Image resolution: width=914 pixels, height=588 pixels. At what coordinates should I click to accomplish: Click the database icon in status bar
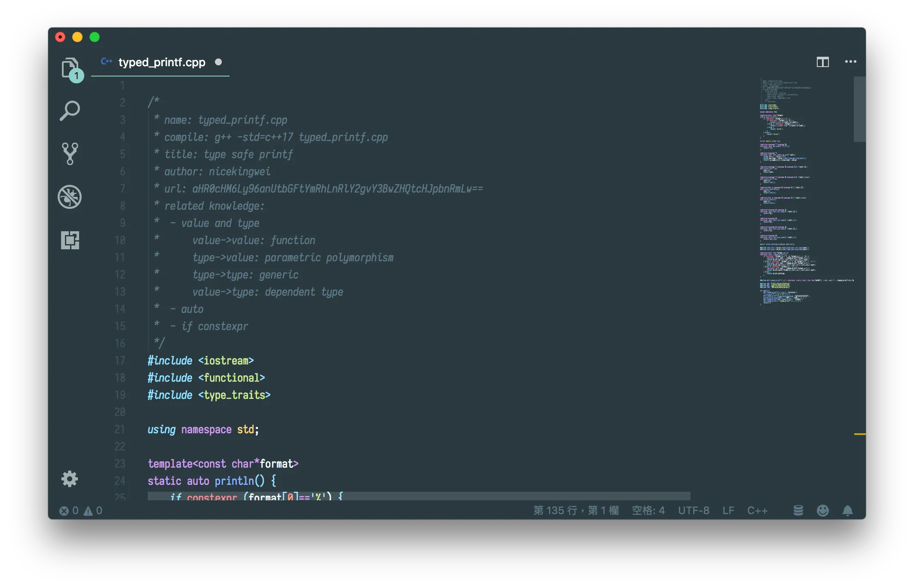point(798,510)
